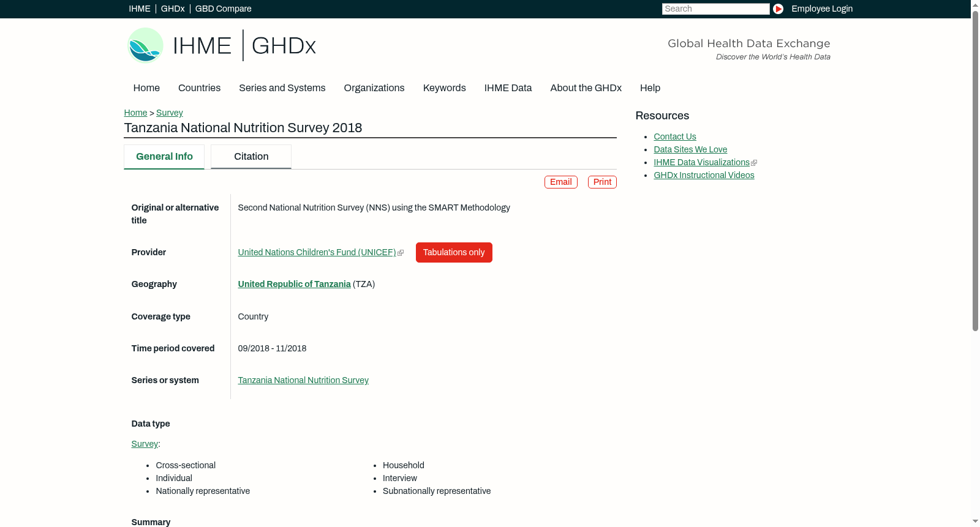Click the Time period covered field label
980x527 pixels.
(x=173, y=348)
